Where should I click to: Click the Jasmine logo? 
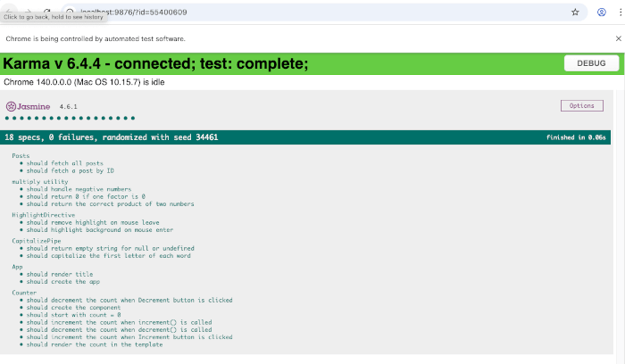click(28, 106)
